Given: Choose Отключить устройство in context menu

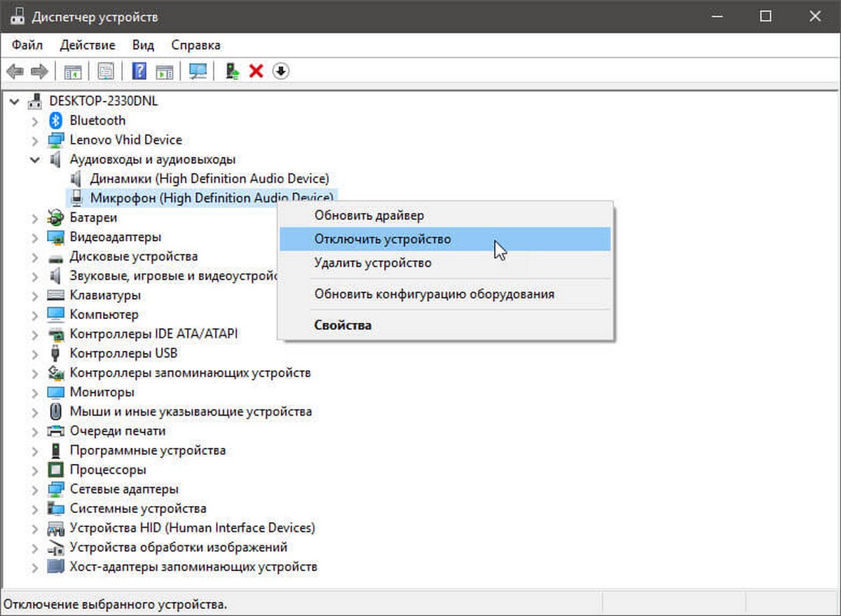Looking at the screenshot, I should [x=382, y=239].
